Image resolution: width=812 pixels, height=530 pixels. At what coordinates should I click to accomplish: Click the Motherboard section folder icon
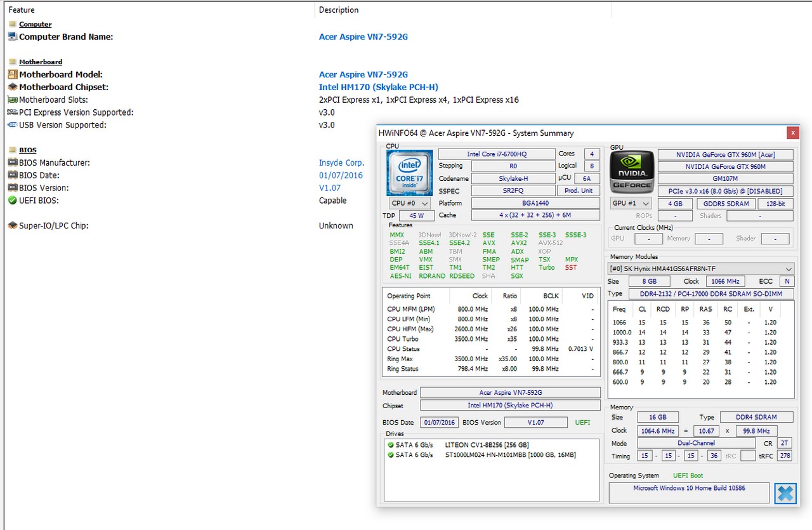tap(13, 62)
